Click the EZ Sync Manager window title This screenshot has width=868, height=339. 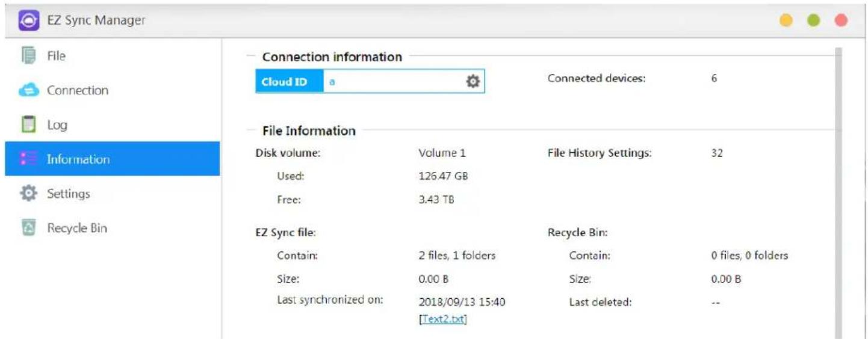point(96,20)
